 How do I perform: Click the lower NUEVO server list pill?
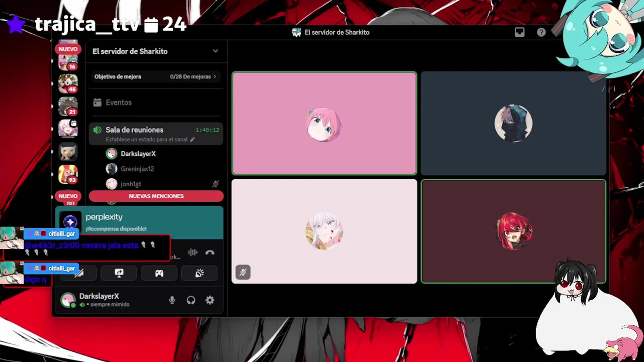68,196
